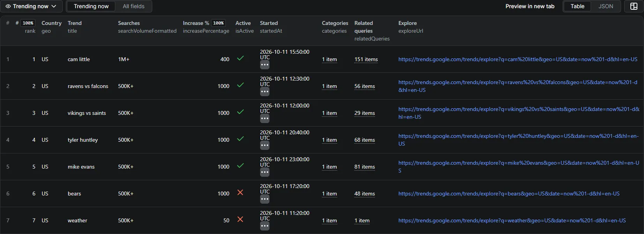Expand startedAt details for weather row
This screenshot has width=644, height=234.
click(265, 226)
